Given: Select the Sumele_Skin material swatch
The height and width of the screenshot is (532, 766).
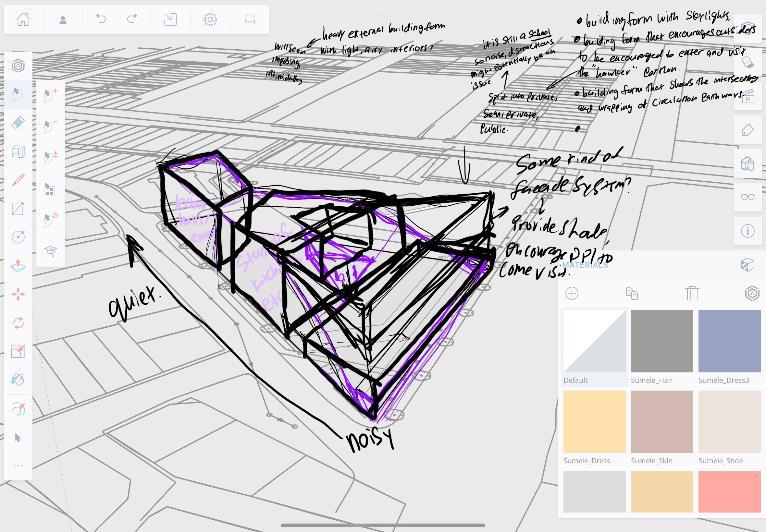Looking at the screenshot, I should pos(661,422).
